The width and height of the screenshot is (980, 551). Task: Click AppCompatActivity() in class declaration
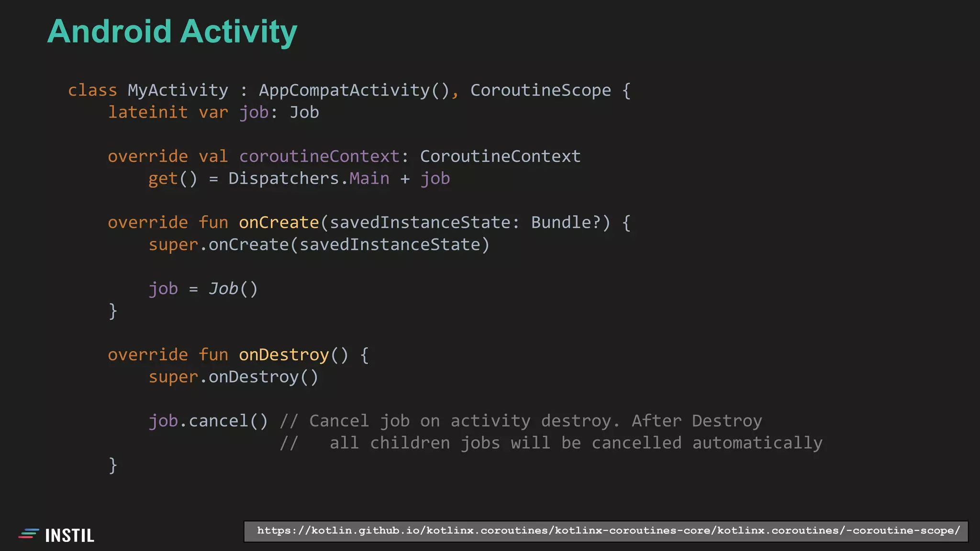tap(354, 90)
